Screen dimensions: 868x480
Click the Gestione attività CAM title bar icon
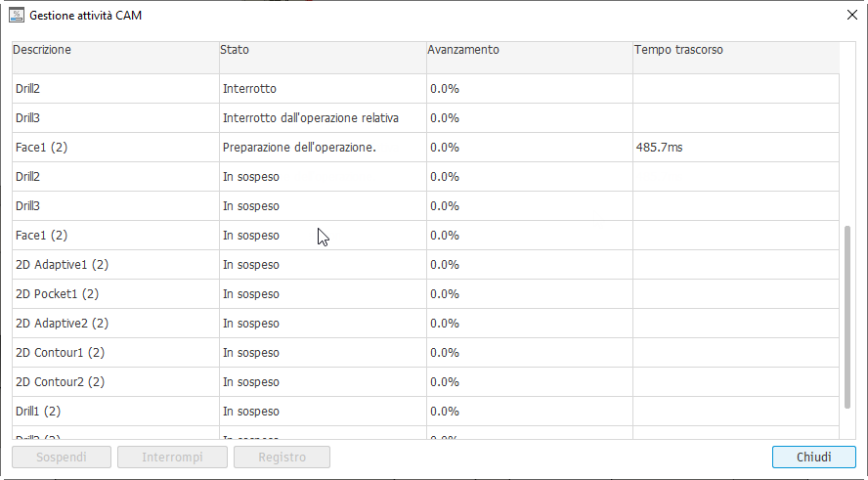pos(16,16)
